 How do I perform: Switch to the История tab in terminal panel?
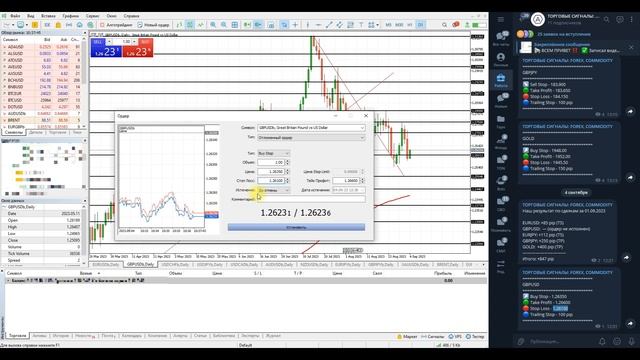click(x=61, y=336)
